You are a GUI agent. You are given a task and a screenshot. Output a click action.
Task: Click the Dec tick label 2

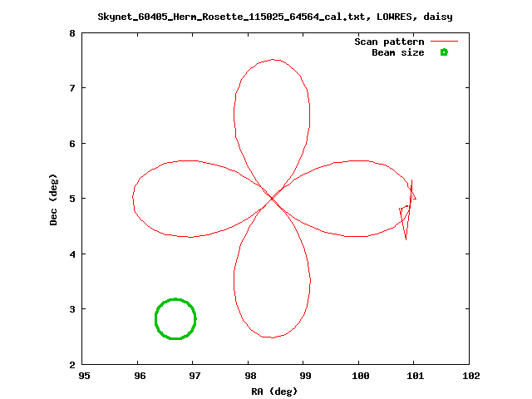click(72, 365)
